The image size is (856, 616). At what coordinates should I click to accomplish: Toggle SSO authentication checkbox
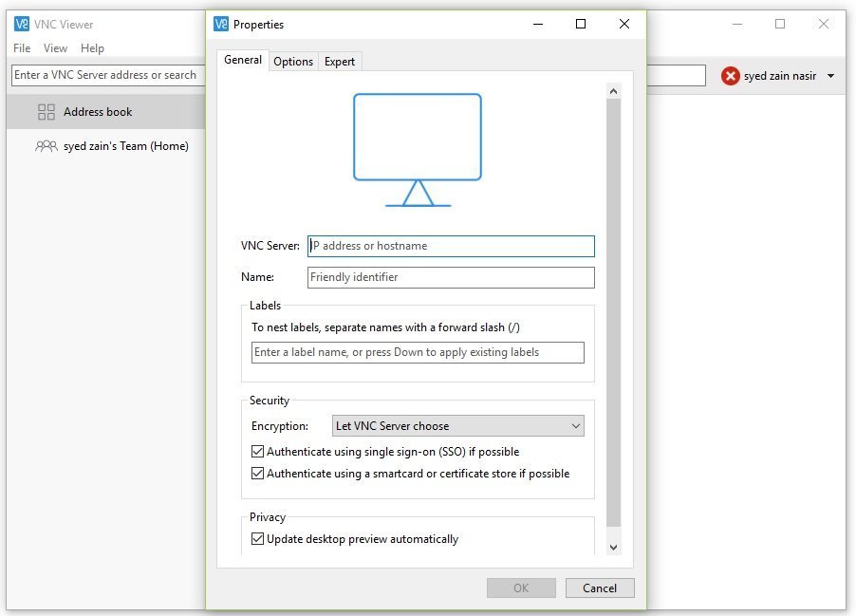pyautogui.click(x=258, y=452)
